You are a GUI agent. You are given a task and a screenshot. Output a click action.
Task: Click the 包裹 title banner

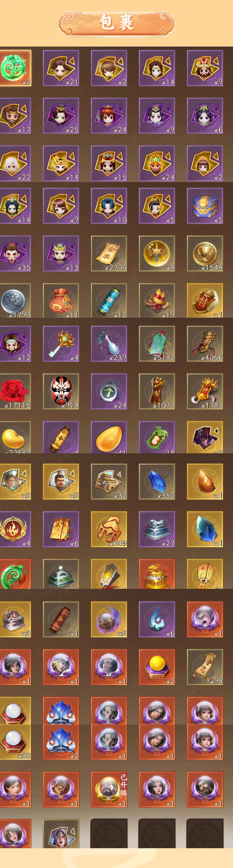pyautogui.click(x=116, y=23)
